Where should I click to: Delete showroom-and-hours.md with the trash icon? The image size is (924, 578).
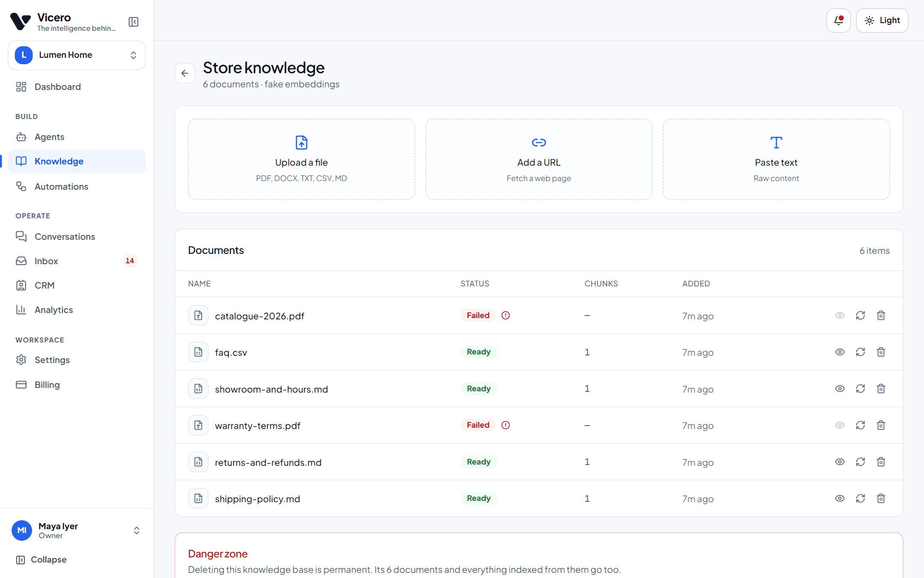pyautogui.click(x=881, y=389)
